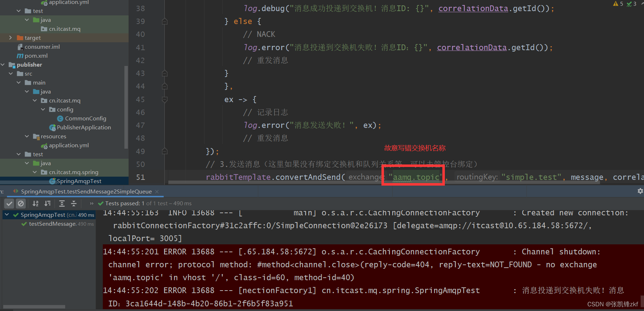
Task: Expand all test results
Action: tap(62, 204)
